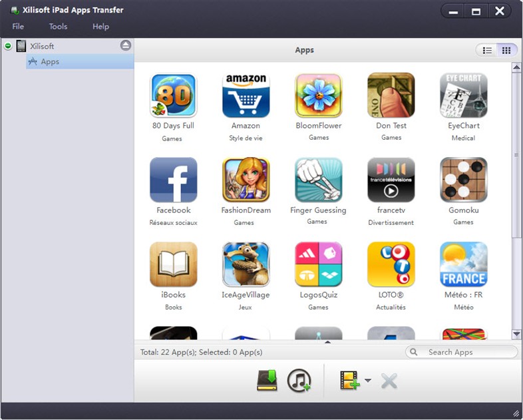The image size is (523, 420).
Task: Open the File menu
Action: 18,27
